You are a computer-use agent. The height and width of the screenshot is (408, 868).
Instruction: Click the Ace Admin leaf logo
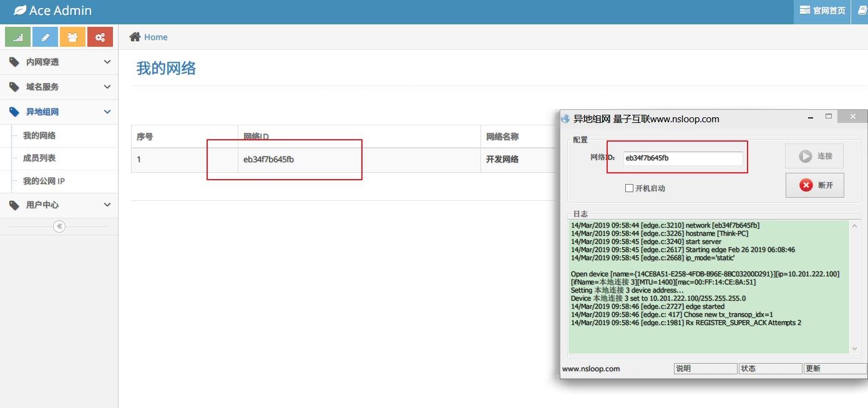pyautogui.click(x=21, y=11)
